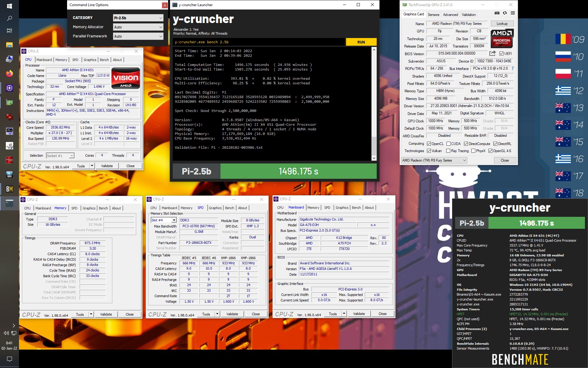
Task: Toggle the CUDA checkbox
Action: [448, 144]
